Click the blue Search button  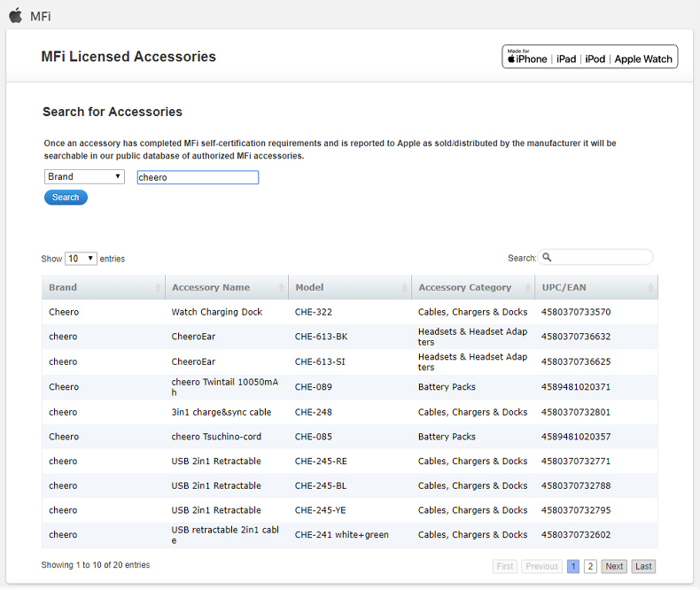coord(66,198)
